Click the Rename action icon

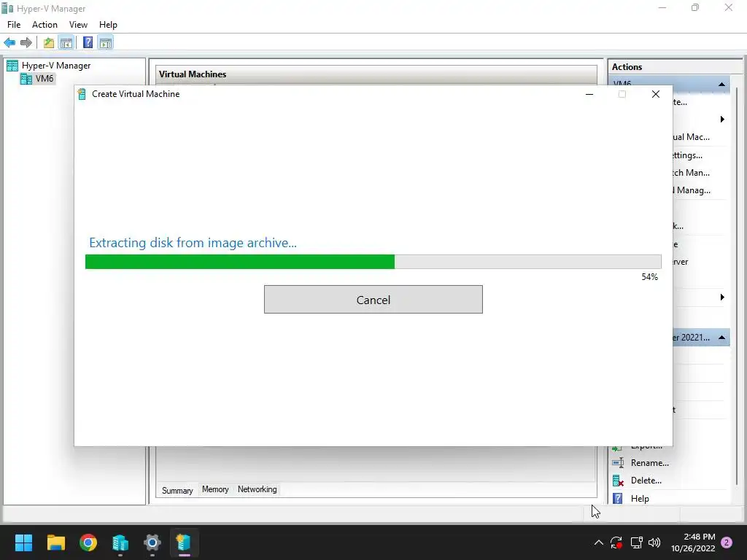[618, 463]
